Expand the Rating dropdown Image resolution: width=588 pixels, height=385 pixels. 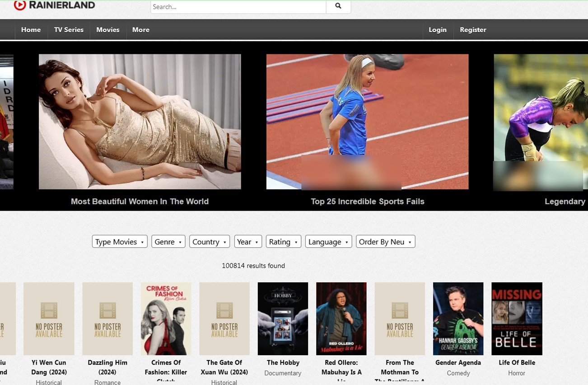(x=284, y=242)
